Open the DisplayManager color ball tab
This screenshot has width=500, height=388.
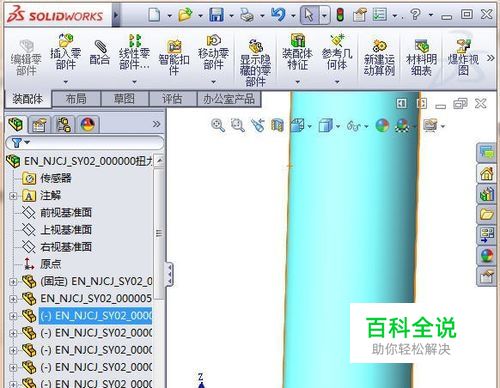(88, 125)
